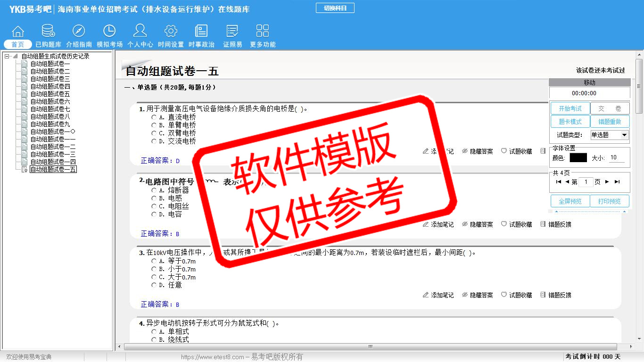Screen dimensions: 644x362
Task: Click the 错题重做 button
Action: pos(610,122)
